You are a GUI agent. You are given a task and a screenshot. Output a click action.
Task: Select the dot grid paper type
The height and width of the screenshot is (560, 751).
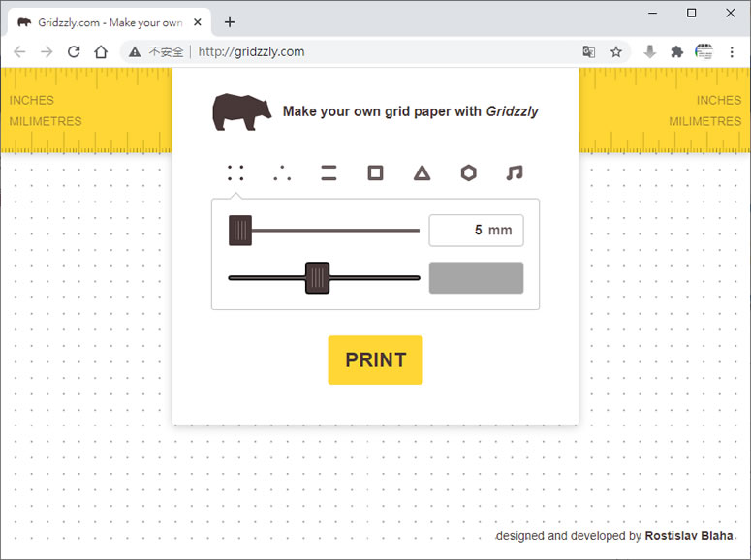[x=235, y=173]
